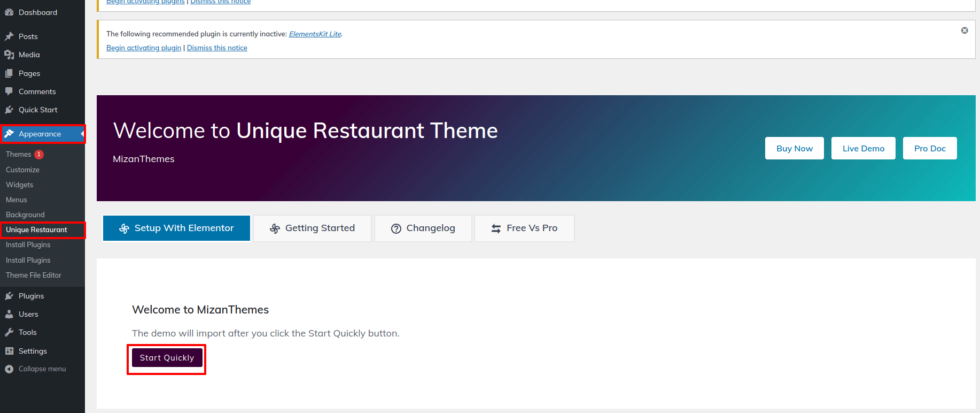Switch to the Getting Started tab
Image resolution: width=980 pixels, height=413 pixels.
pos(312,228)
